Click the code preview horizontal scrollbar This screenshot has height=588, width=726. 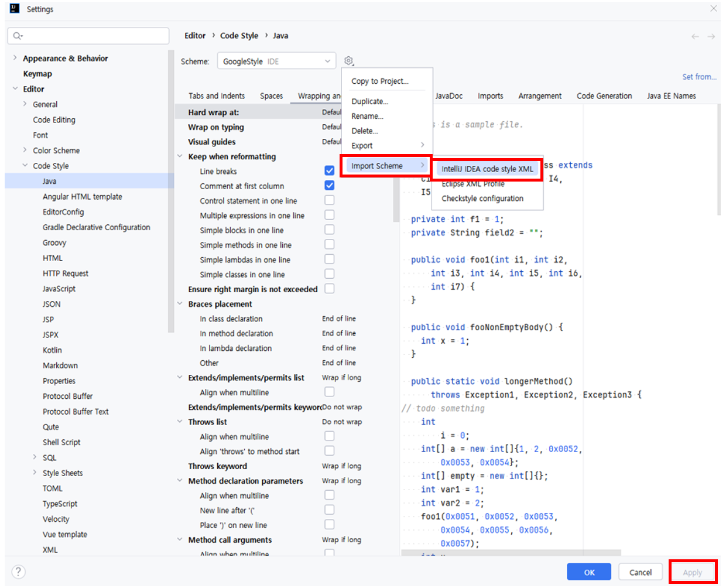tap(511, 553)
